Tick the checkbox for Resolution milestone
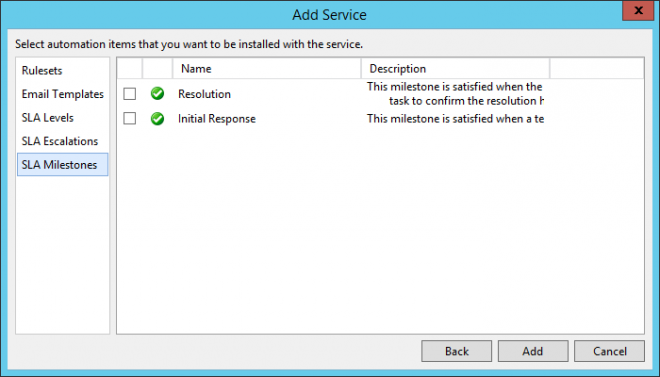This screenshot has height=377, width=660. coord(130,93)
